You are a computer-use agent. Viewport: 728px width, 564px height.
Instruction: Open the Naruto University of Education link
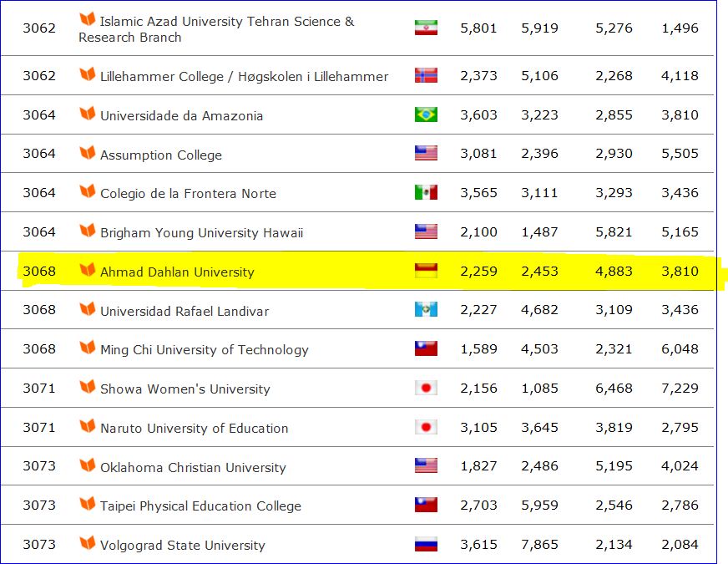pos(194,428)
